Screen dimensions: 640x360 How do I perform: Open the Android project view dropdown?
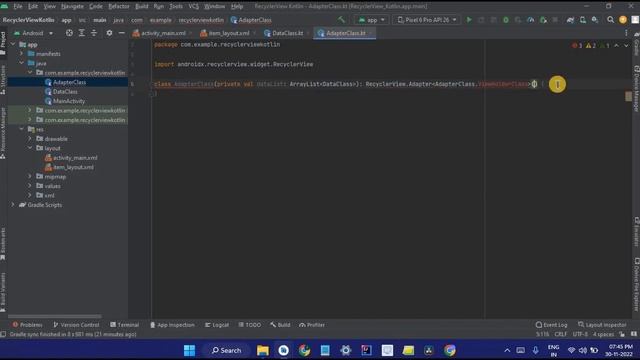pos(33,33)
